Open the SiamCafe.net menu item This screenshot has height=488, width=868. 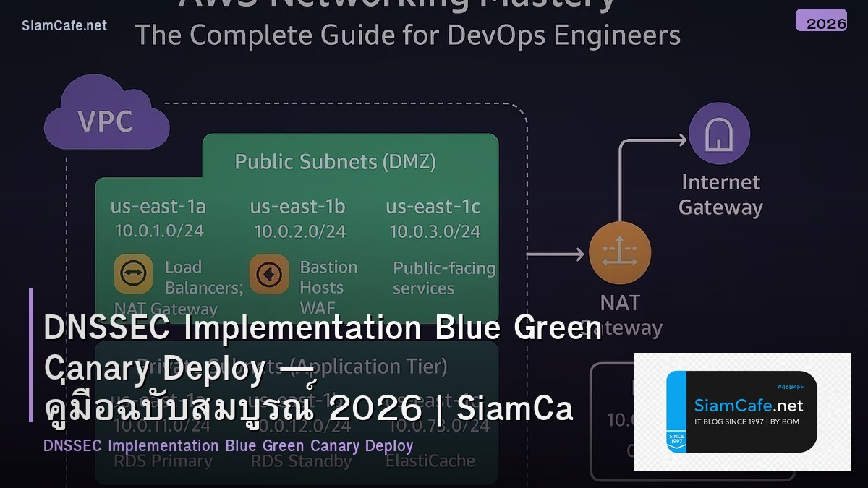(x=65, y=24)
